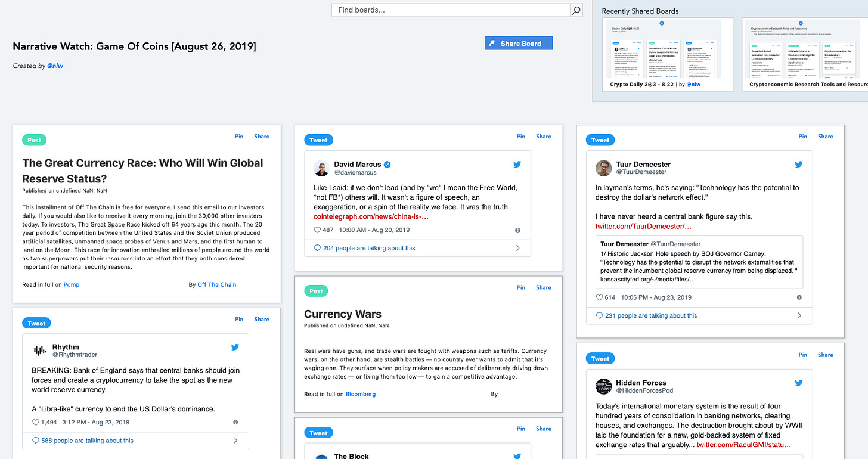Screen dimensions: 868x459
Task: Open the kansascityfed.org media link
Action: (648, 280)
